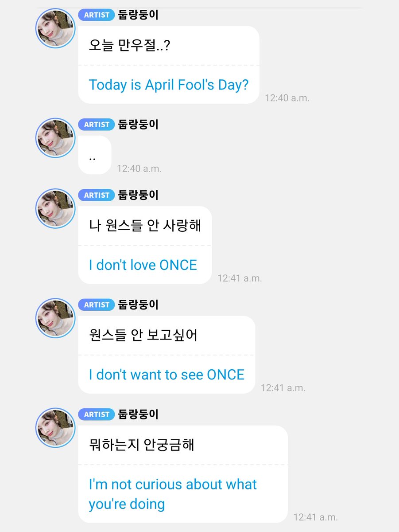Select the ARTIST badge above 'I don't want to see ONCE'

pos(97,305)
